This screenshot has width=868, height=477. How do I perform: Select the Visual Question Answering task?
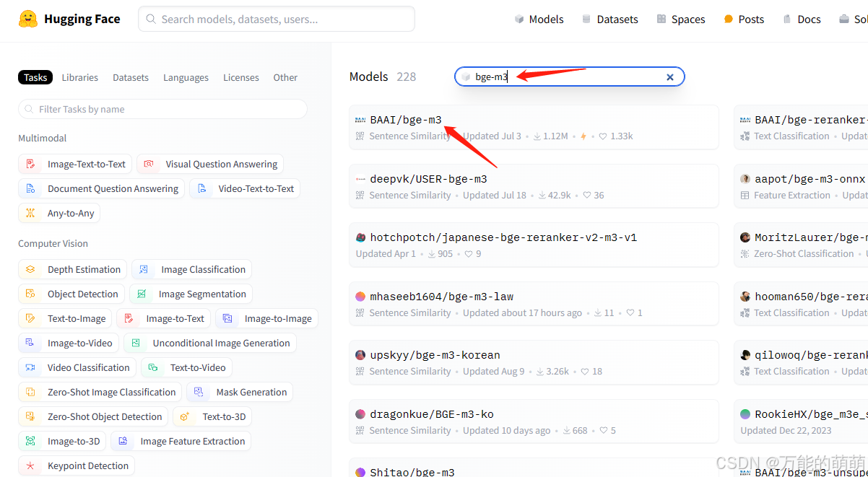(x=210, y=164)
